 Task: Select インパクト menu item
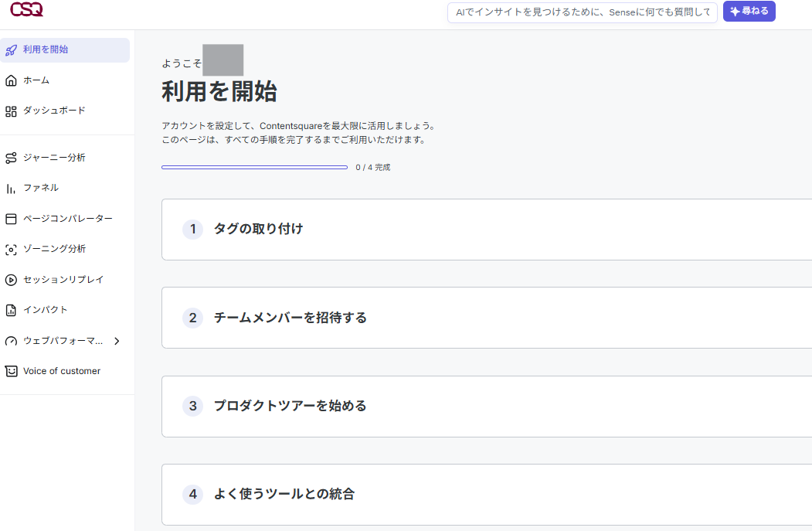point(65,310)
